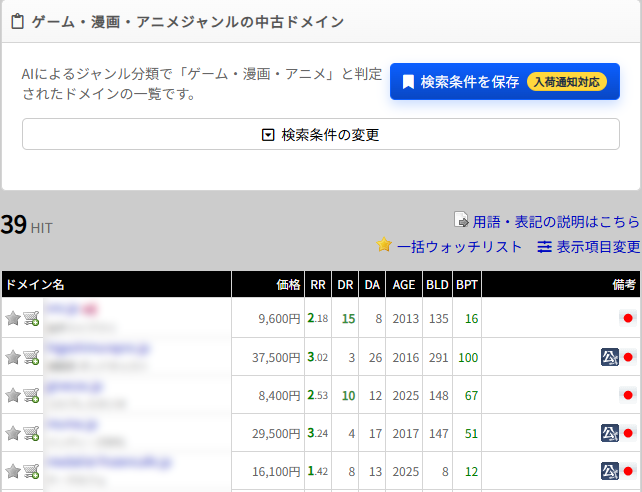Click the price 29,500円
The width and height of the screenshot is (642, 492).
coord(276,433)
